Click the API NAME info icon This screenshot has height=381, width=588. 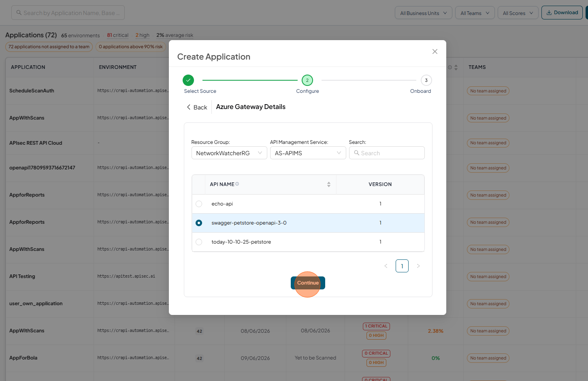237,184
